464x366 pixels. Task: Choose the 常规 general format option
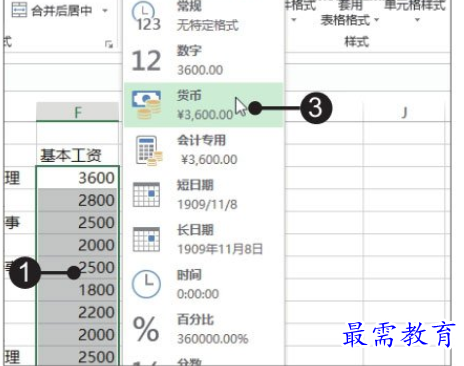pyautogui.click(x=203, y=16)
